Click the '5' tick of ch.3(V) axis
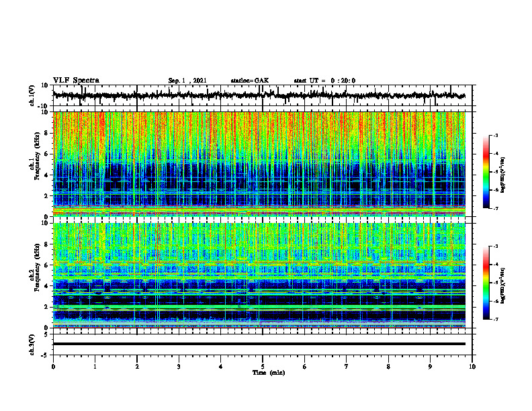This screenshot has height=411, width=532. [47, 334]
